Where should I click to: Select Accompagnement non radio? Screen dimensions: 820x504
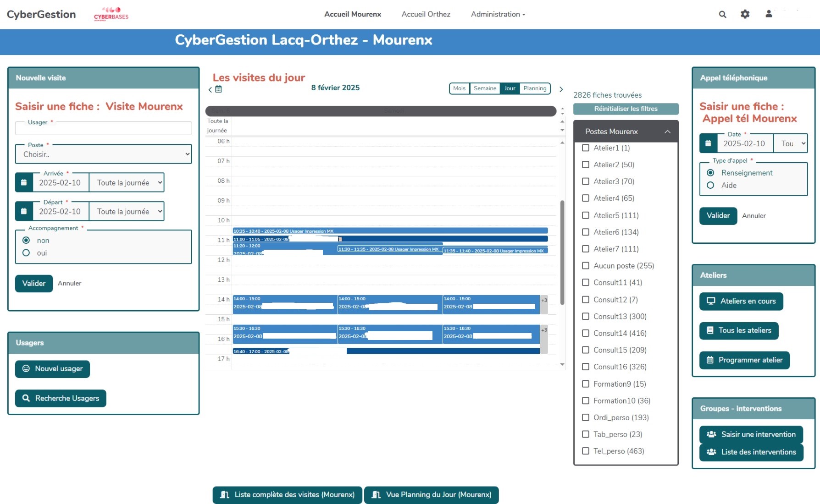pos(26,240)
